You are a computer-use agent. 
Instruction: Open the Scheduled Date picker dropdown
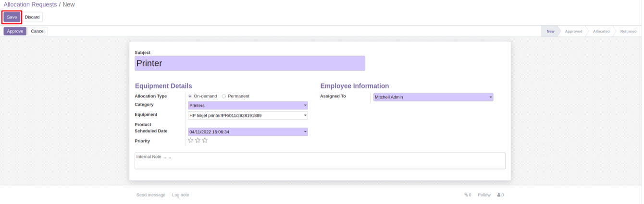pyautogui.click(x=305, y=132)
